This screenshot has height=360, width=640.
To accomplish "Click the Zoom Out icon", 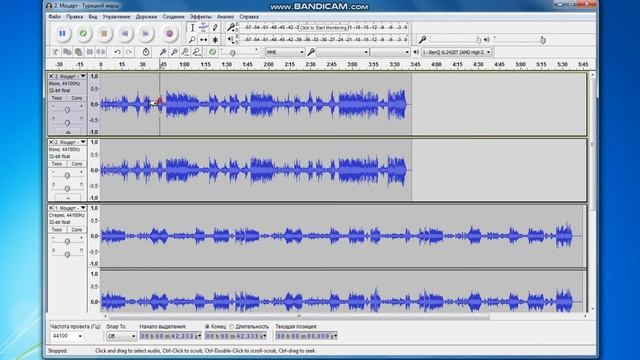I will pos(174,52).
